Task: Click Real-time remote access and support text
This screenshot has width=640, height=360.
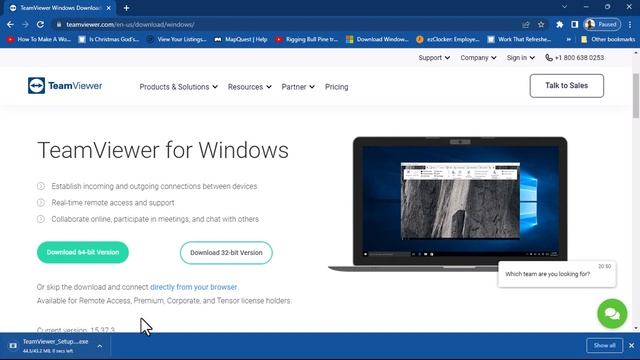Action: [113, 203]
